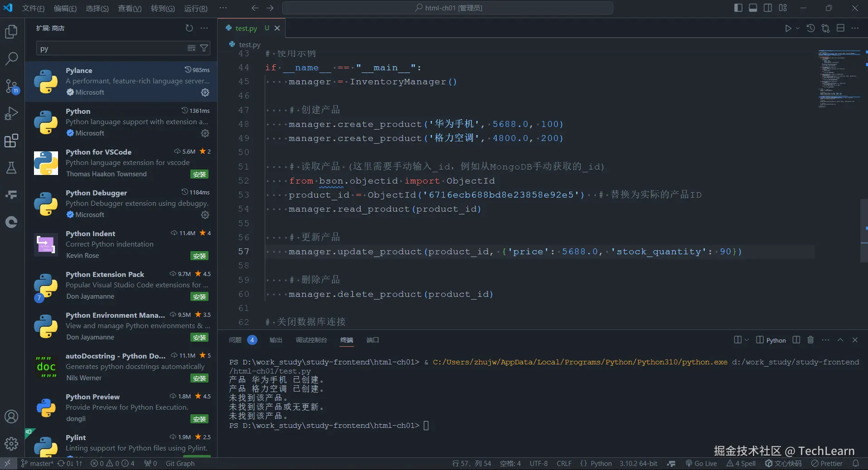Viewport: 868px width, 470px height.
Task: Open more actions in the Extensions sidebar header
Action: (x=204, y=28)
